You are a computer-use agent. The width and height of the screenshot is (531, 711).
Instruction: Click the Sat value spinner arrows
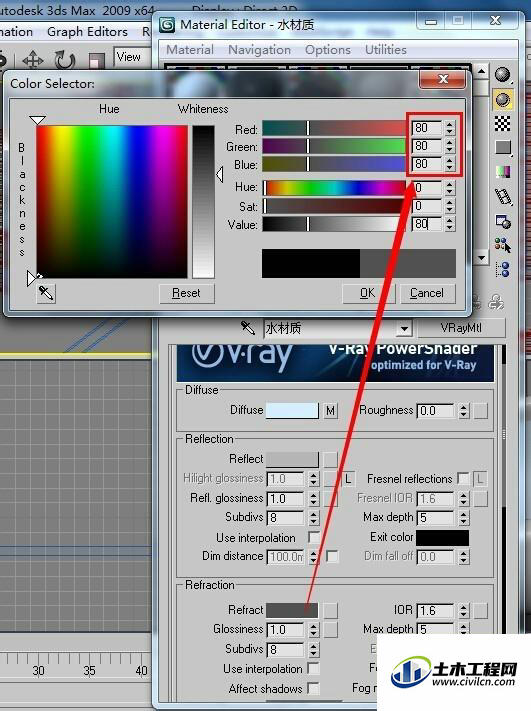click(449, 206)
